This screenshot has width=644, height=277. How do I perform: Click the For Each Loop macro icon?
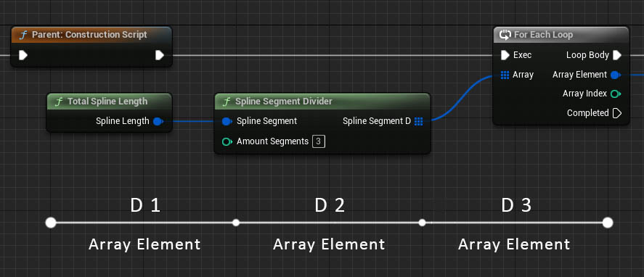pyautogui.click(x=505, y=35)
